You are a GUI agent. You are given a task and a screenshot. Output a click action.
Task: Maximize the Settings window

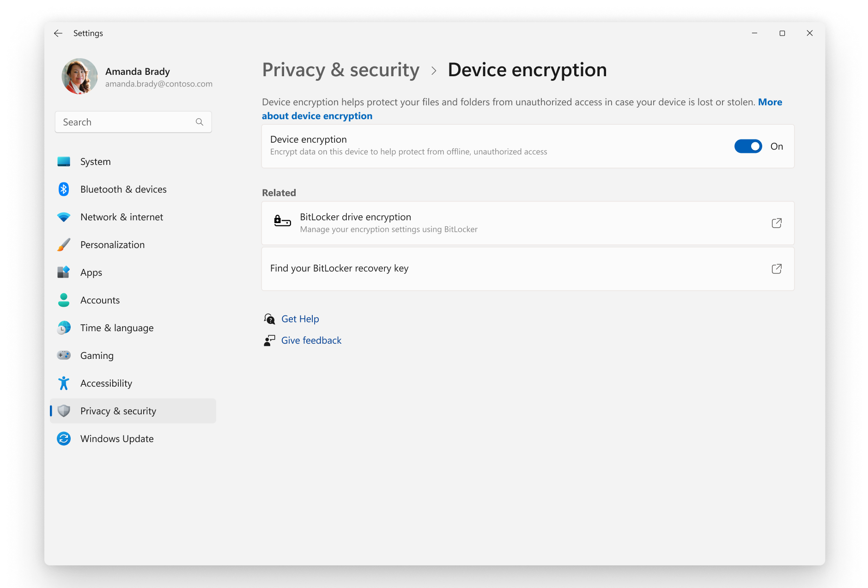(782, 33)
